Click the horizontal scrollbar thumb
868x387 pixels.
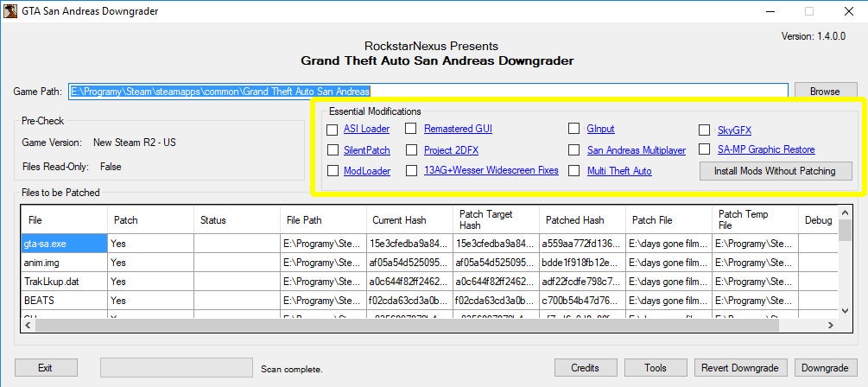pos(407,326)
